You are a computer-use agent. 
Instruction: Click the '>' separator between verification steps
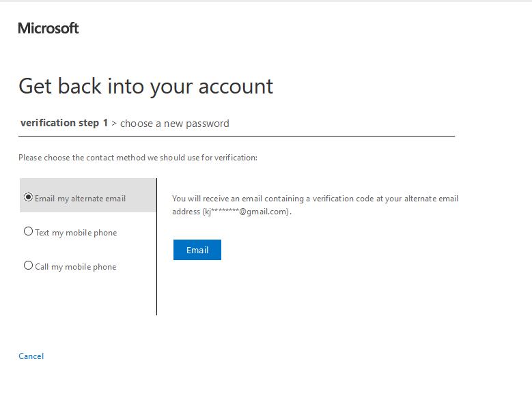[x=114, y=124]
